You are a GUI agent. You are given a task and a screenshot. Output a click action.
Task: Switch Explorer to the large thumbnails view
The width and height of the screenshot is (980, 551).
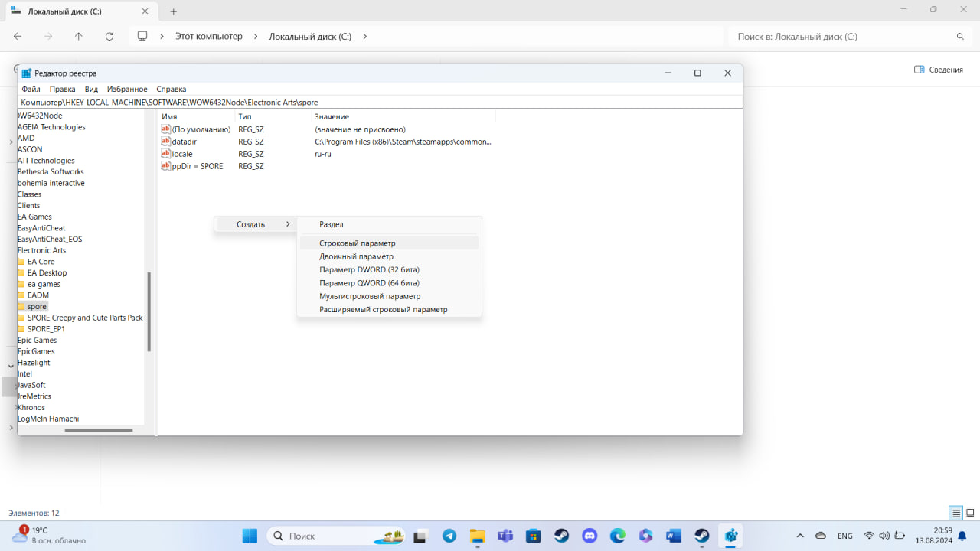pyautogui.click(x=970, y=513)
